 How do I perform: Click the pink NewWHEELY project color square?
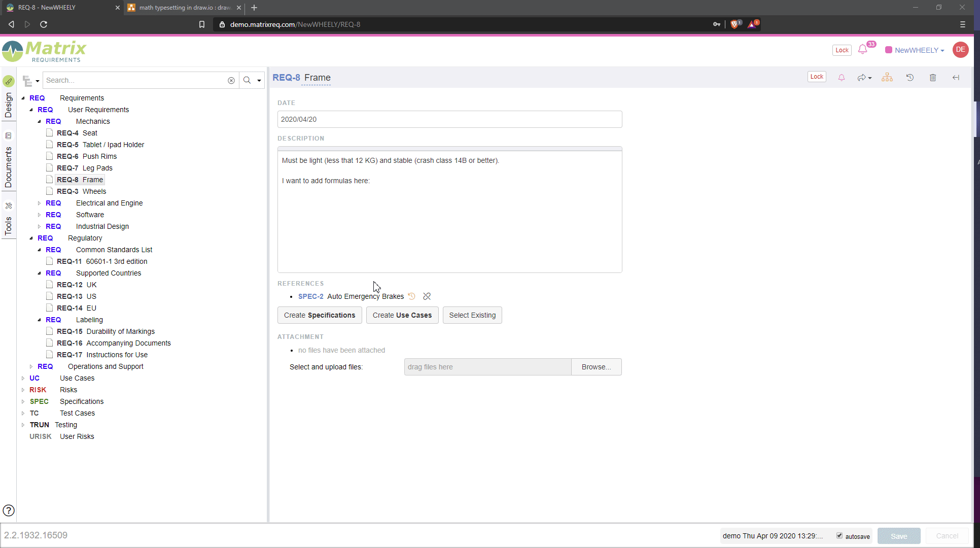click(x=889, y=50)
